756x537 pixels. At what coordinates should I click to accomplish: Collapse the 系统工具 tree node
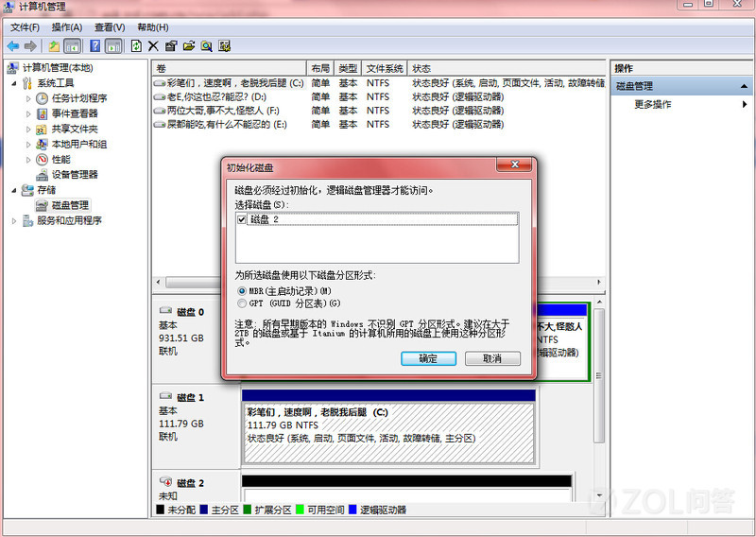pyautogui.click(x=14, y=83)
